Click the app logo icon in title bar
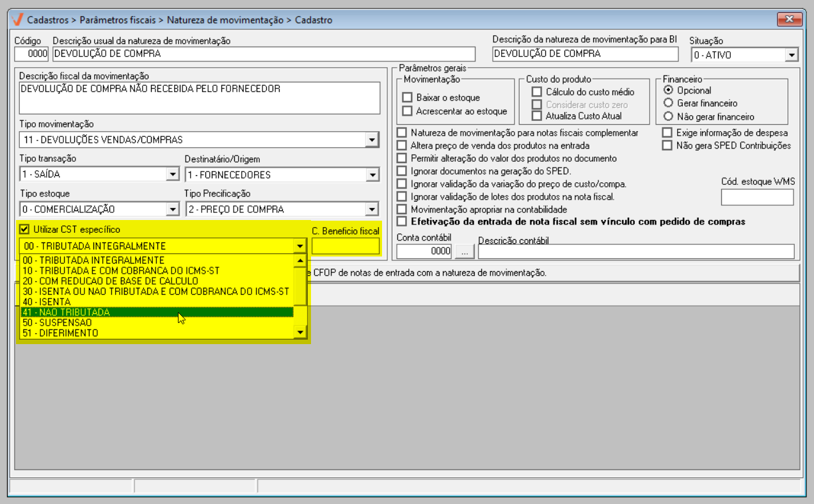814x504 pixels. 18,20
